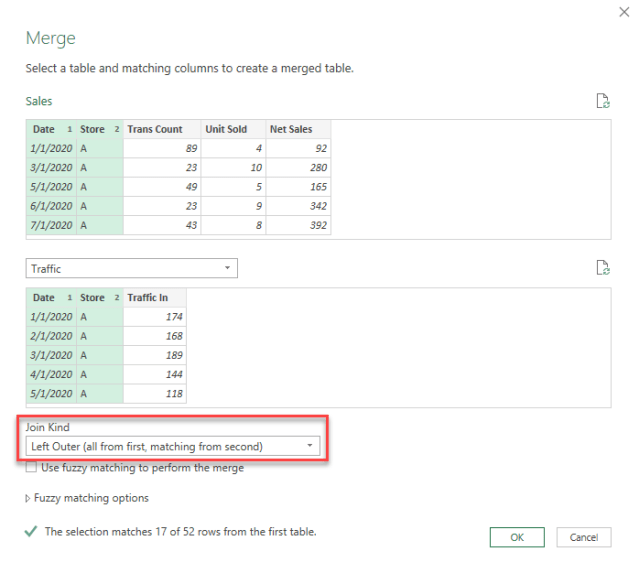Image resolution: width=639 pixels, height=573 pixels.
Task: Click Traffic In value 189
Action: click(x=155, y=355)
